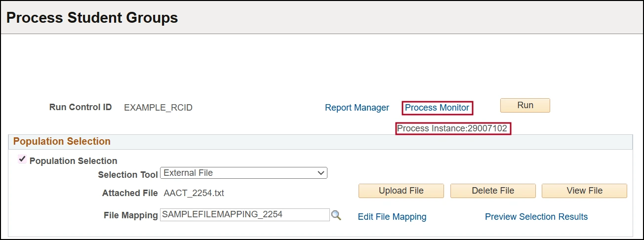Click Preview Selection Results link
644x240 pixels.
[x=536, y=217]
